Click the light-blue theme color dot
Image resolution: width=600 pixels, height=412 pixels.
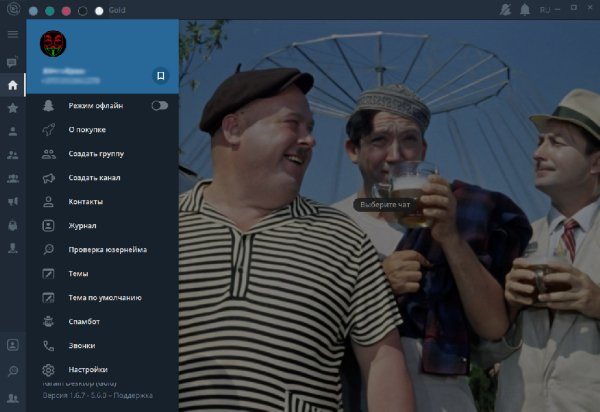click(33, 11)
